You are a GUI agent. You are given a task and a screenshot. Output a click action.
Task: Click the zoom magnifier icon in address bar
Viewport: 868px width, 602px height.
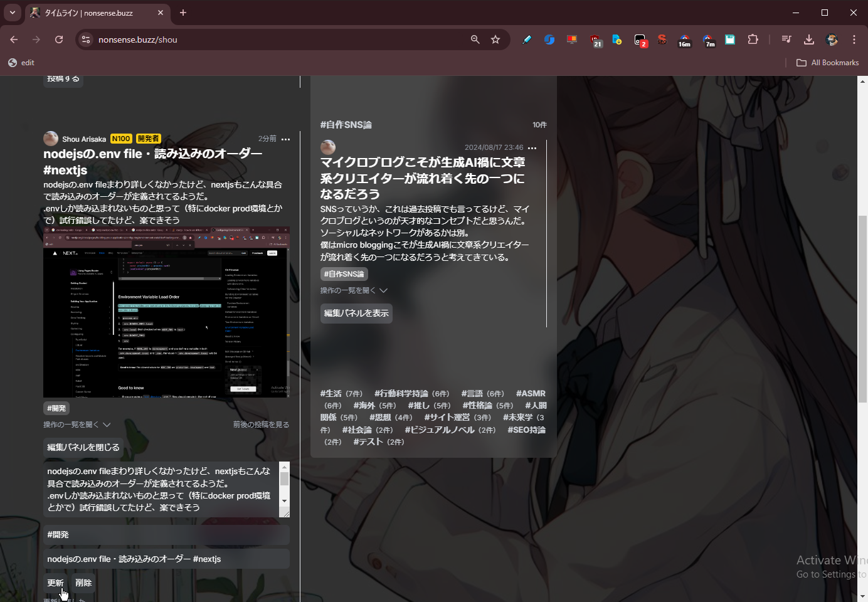click(x=475, y=40)
